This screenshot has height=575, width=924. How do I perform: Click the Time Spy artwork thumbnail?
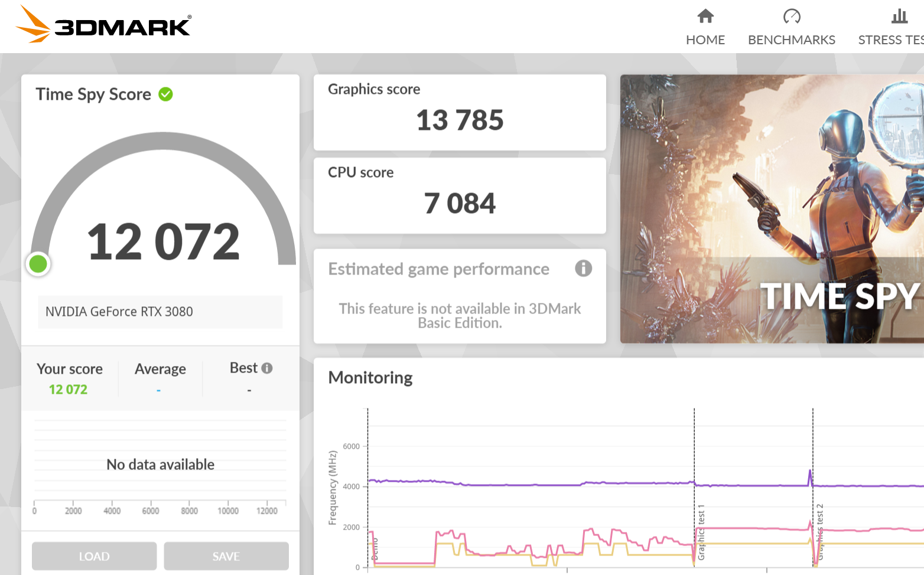click(772, 208)
